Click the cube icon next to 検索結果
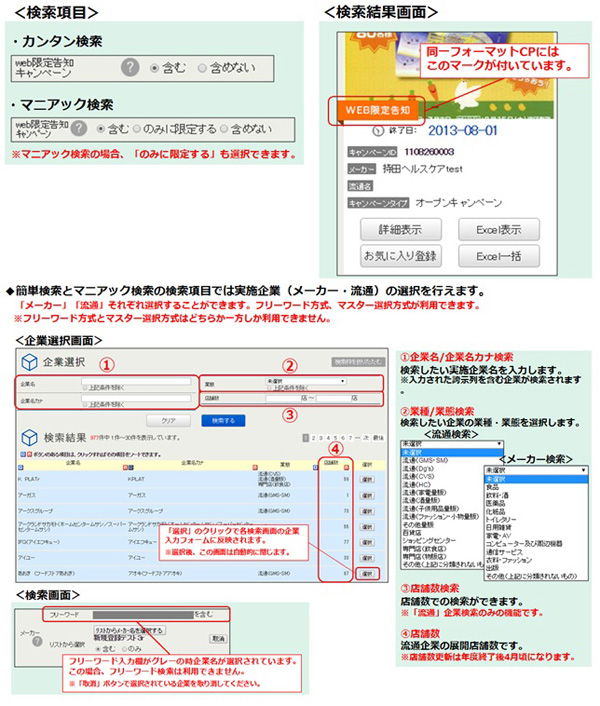The height and width of the screenshot is (706, 600). 29,437
